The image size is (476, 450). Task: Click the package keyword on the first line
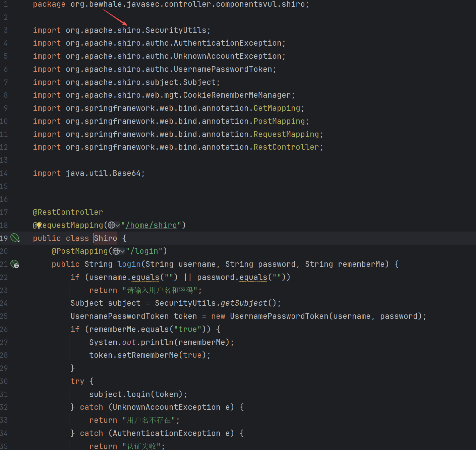point(49,4)
